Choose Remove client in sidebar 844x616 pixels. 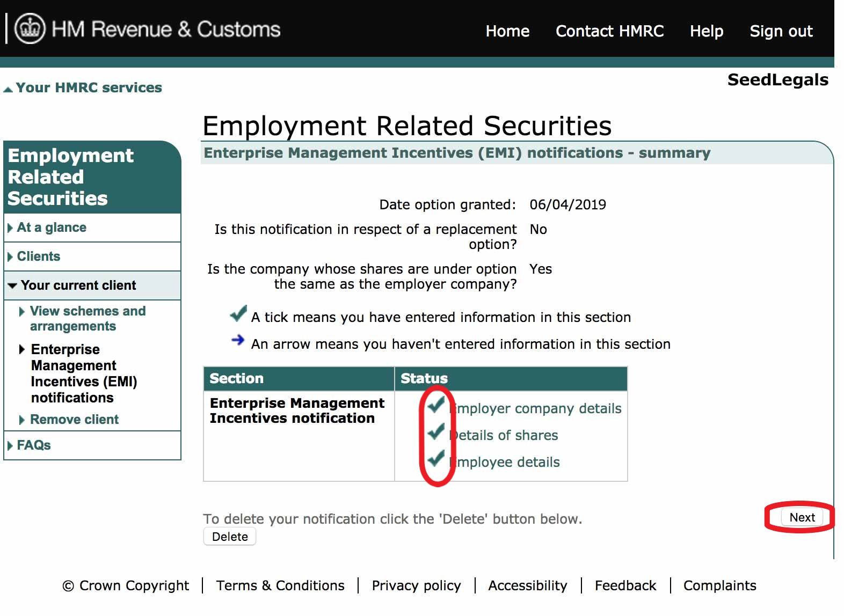tap(74, 420)
